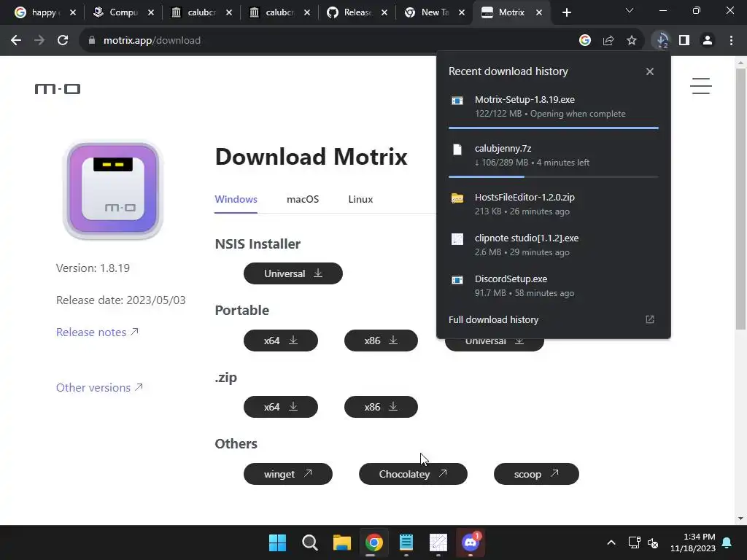Share this page via share icon
747x560 pixels.
pyautogui.click(x=608, y=41)
